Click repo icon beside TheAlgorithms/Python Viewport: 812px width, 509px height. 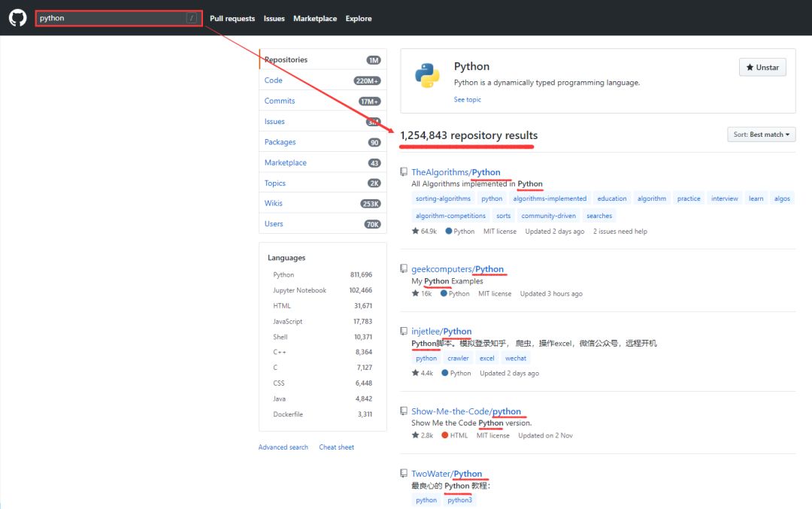404,171
